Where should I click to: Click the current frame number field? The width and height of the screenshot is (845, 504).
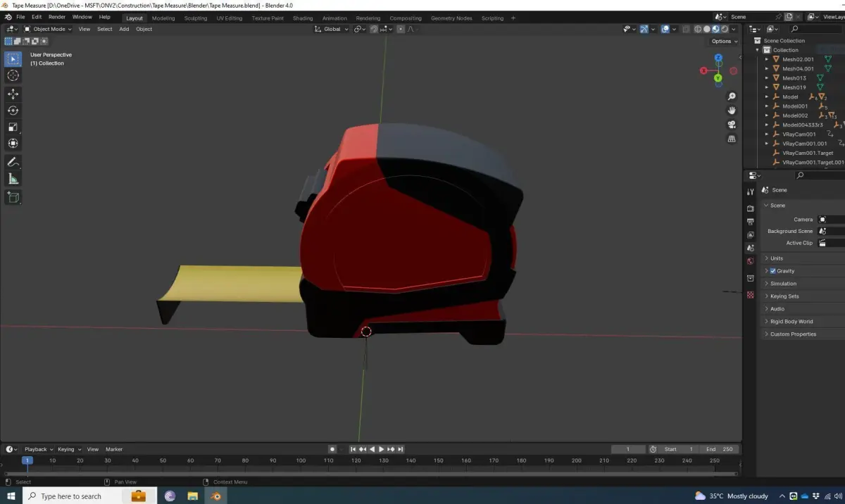(x=628, y=449)
